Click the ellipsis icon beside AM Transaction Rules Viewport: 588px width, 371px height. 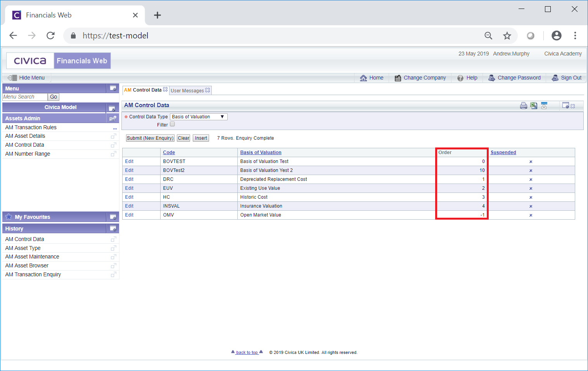115,128
